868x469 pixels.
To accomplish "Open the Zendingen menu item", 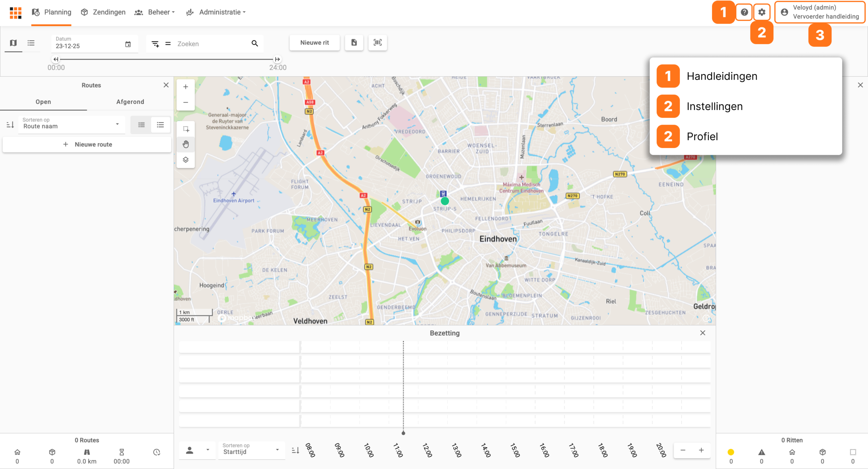I will [x=103, y=12].
